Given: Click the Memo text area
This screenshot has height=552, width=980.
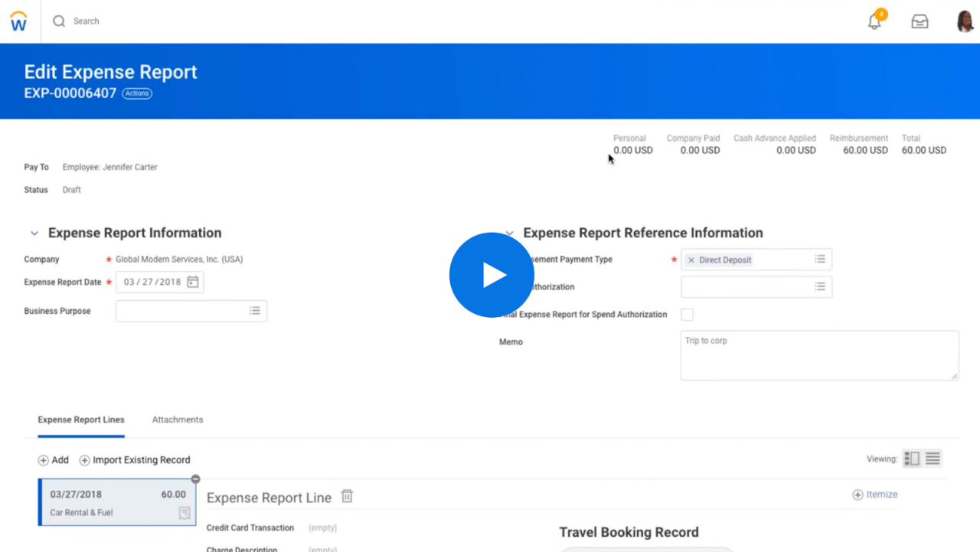Looking at the screenshot, I should pos(819,355).
